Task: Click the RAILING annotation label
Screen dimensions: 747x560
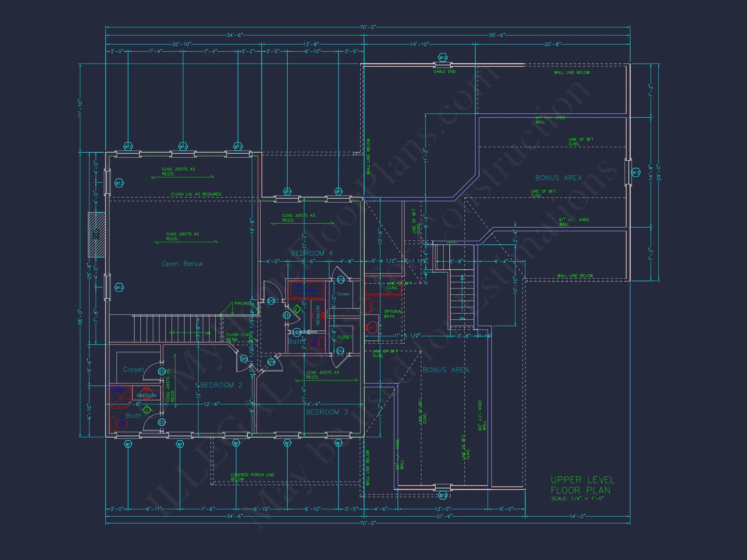Action: [x=242, y=303]
